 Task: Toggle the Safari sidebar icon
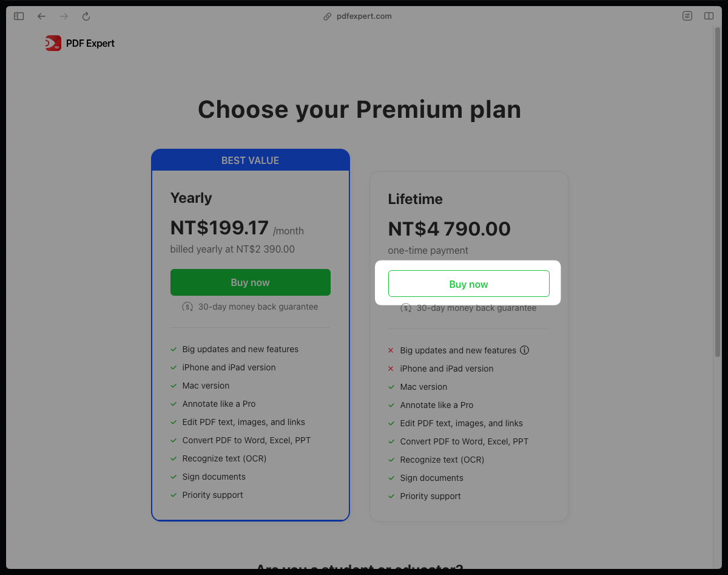point(19,16)
